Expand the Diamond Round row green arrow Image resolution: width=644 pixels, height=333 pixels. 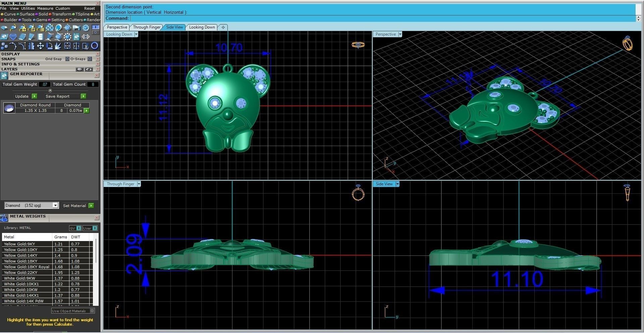(x=87, y=110)
